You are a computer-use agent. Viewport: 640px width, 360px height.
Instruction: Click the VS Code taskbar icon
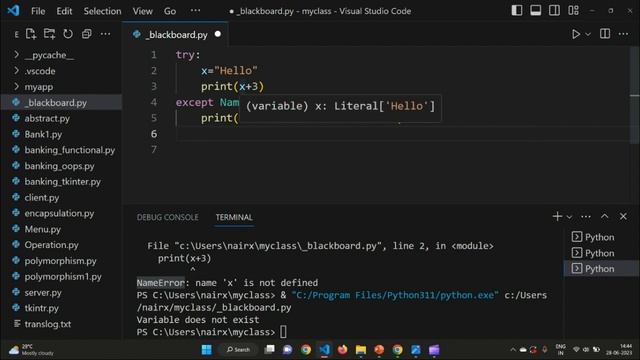(x=324, y=350)
